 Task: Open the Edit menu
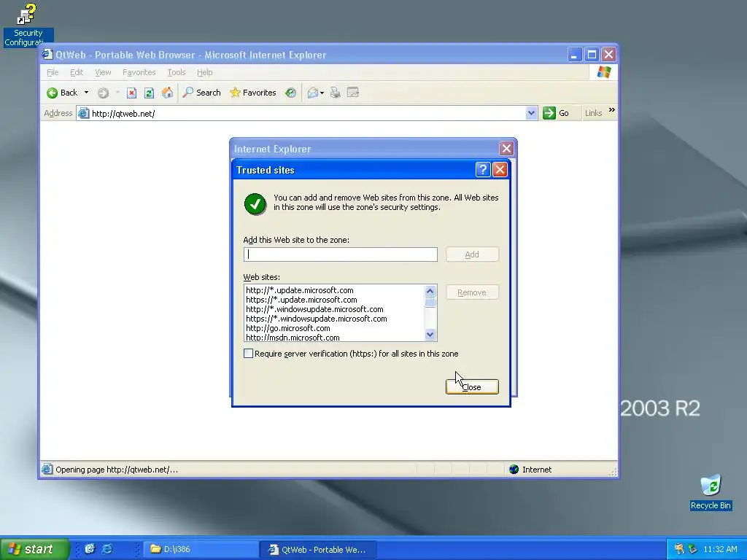pyautogui.click(x=76, y=72)
